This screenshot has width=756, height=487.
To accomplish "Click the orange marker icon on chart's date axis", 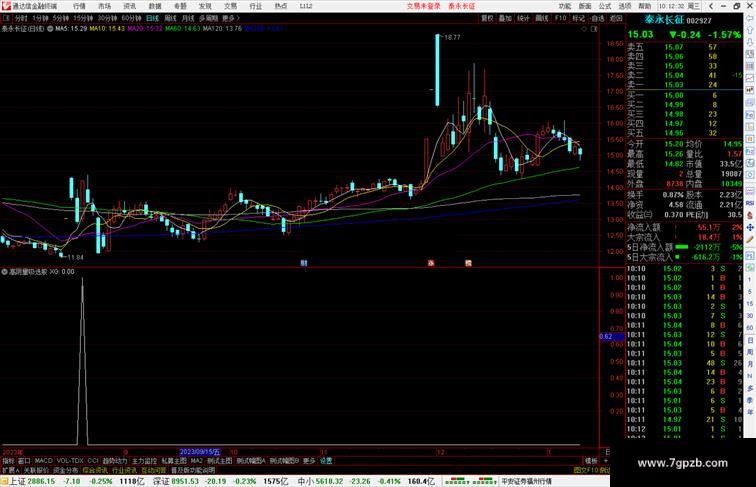I will point(468,263).
